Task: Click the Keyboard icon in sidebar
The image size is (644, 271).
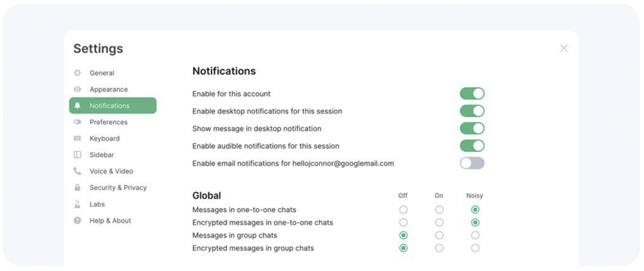Action: click(77, 138)
